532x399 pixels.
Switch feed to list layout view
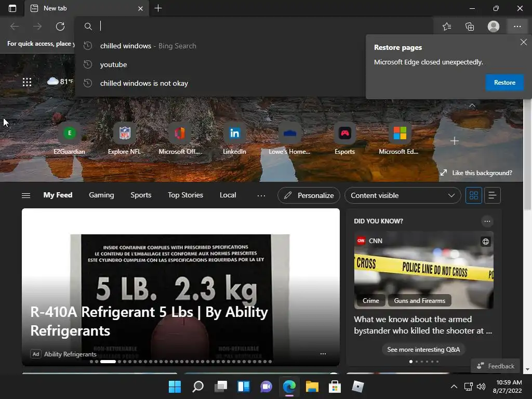pos(493,195)
